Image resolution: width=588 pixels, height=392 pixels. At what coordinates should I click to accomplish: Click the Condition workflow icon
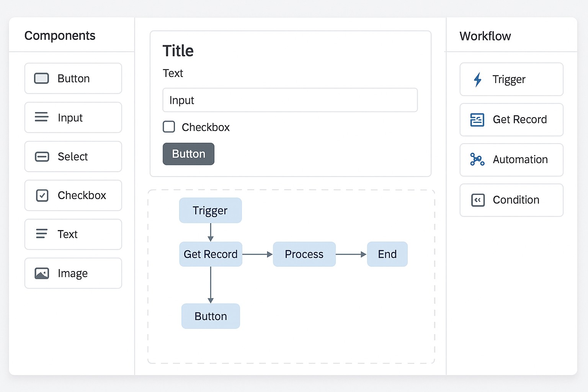[x=477, y=200]
